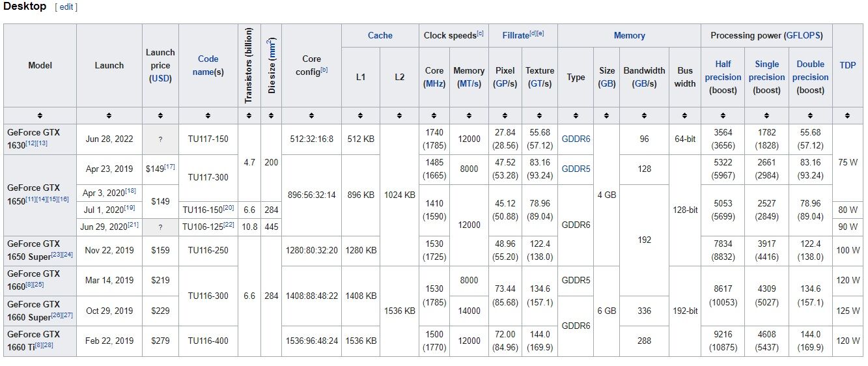Sort by Memory Size arrows

(x=607, y=116)
